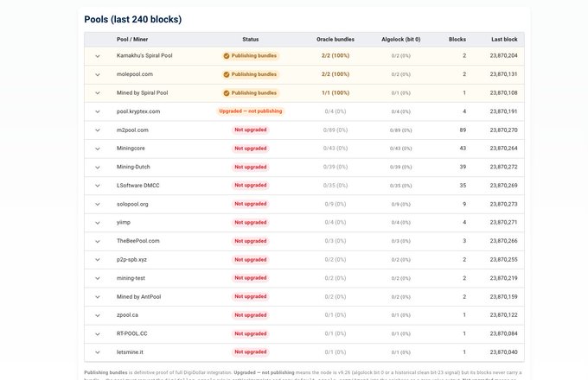Click the '0/89 (0%)' oracle bundles value
The height and width of the screenshot is (380, 588).
336,130
